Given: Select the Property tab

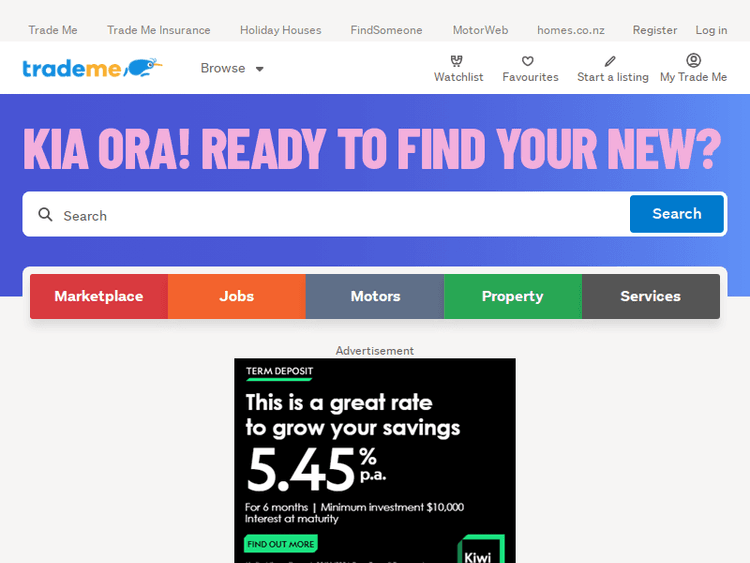Looking at the screenshot, I should tap(513, 296).
